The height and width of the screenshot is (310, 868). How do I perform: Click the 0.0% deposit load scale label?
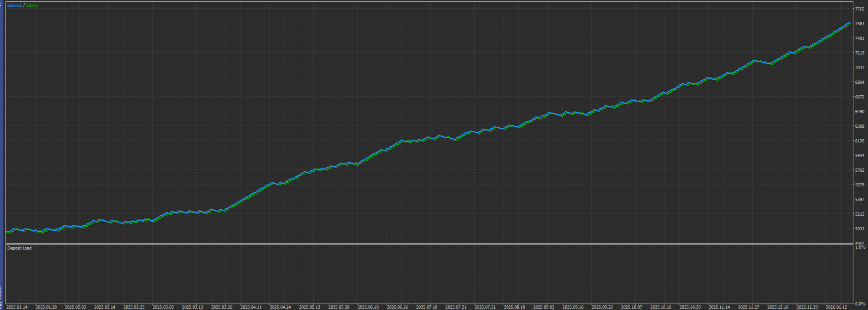pos(860,304)
